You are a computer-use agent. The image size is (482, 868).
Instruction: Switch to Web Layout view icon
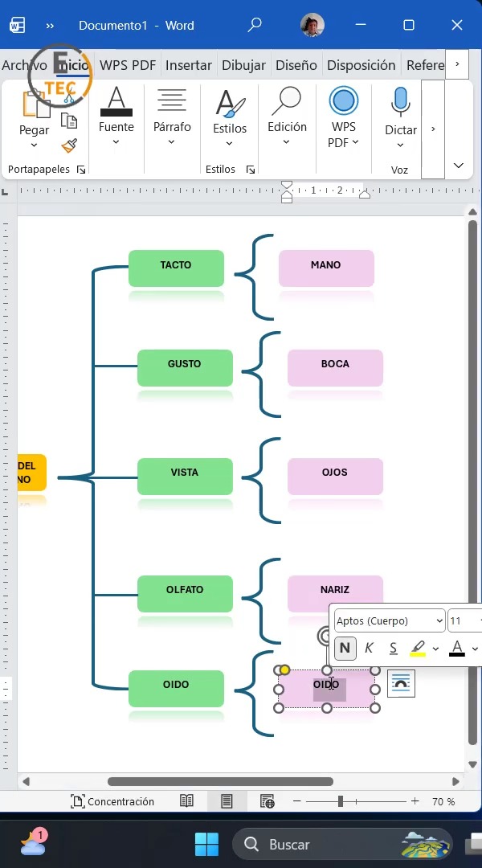[268, 801]
